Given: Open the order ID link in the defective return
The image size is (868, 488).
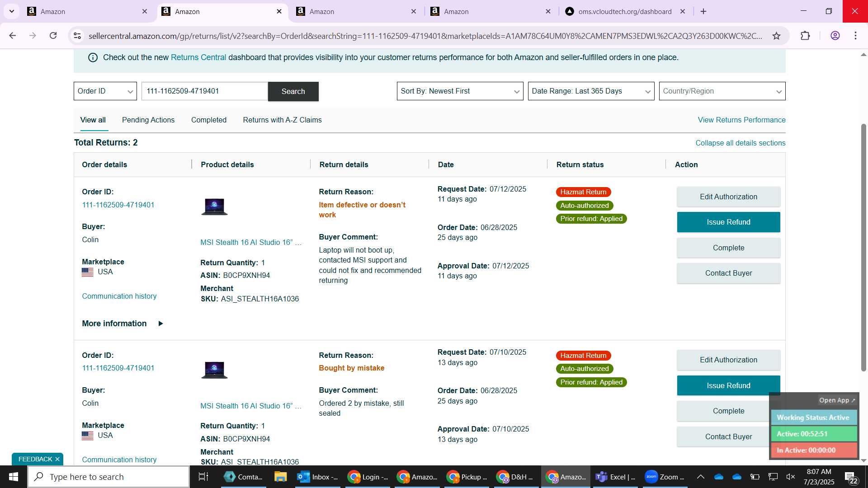Looking at the screenshot, I should 118,205.
